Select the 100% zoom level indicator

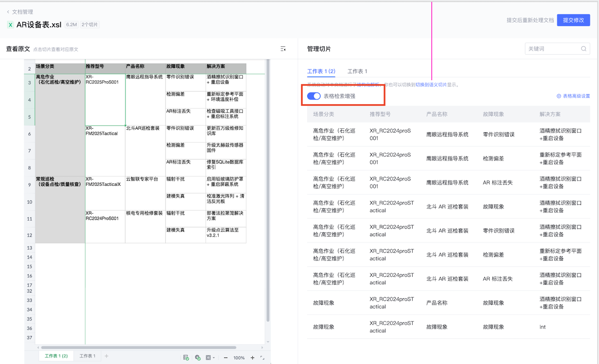(x=239, y=358)
